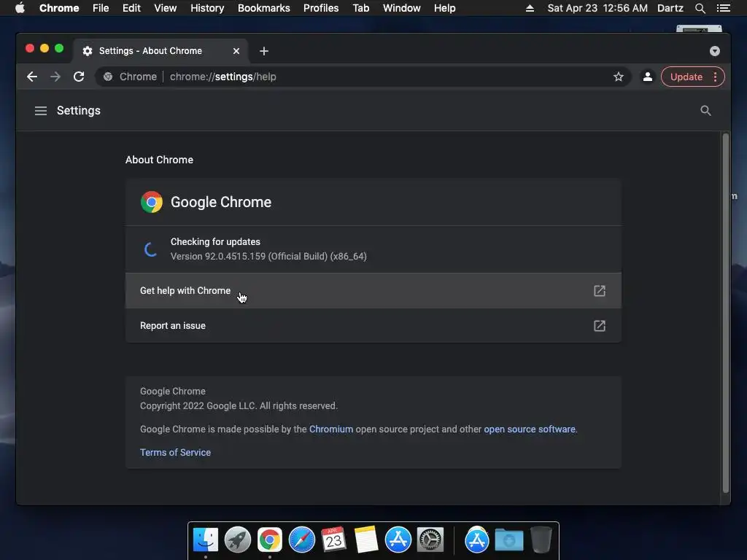This screenshot has width=747, height=560.
Task: Click the address bar URL field
Action: pyautogui.click(x=362, y=77)
